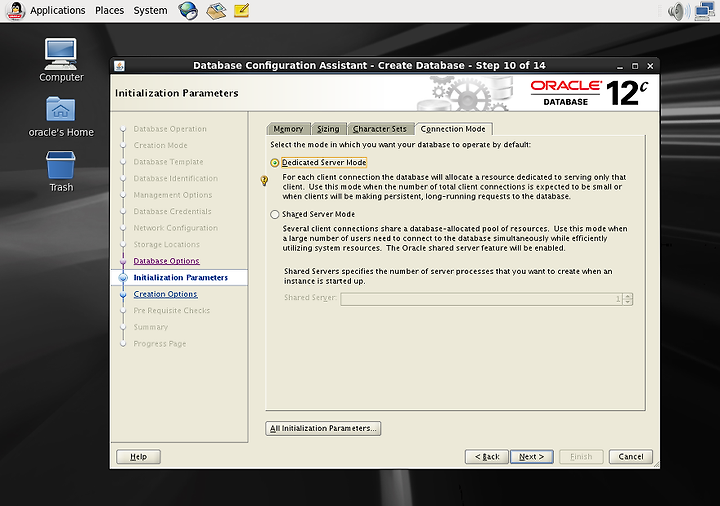Proceed with the Next button

tap(531, 457)
